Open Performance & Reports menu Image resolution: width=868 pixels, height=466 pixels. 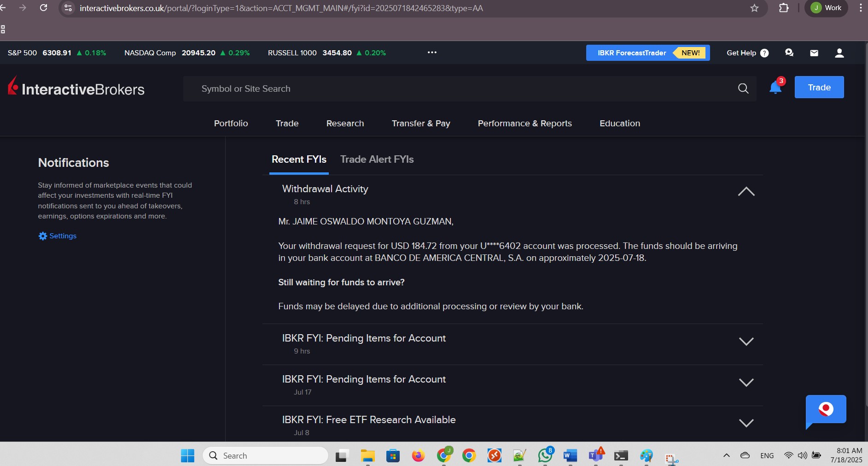pyautogui.click(x=524, y=124)
